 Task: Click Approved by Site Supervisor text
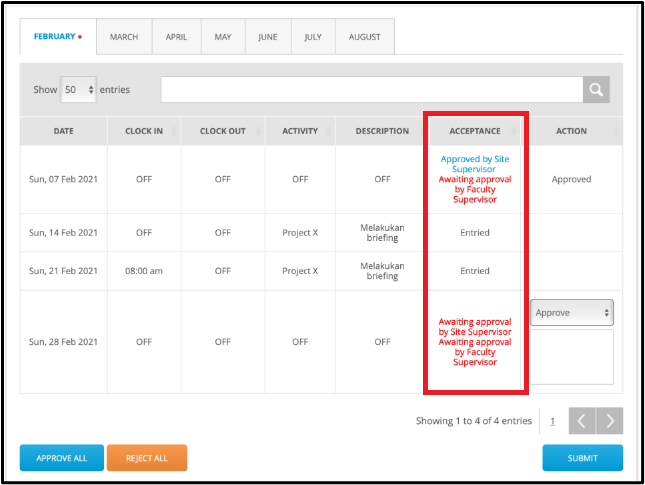475,164
